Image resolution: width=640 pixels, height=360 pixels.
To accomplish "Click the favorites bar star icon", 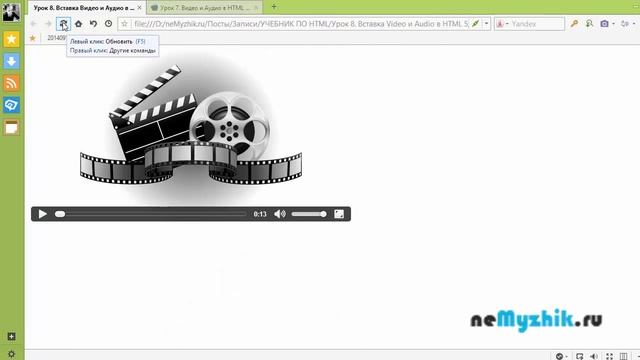I will pyautogui.click(x=33, y=38).
